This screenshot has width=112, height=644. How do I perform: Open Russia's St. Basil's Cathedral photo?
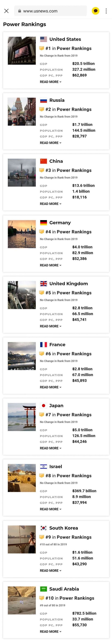22,112
